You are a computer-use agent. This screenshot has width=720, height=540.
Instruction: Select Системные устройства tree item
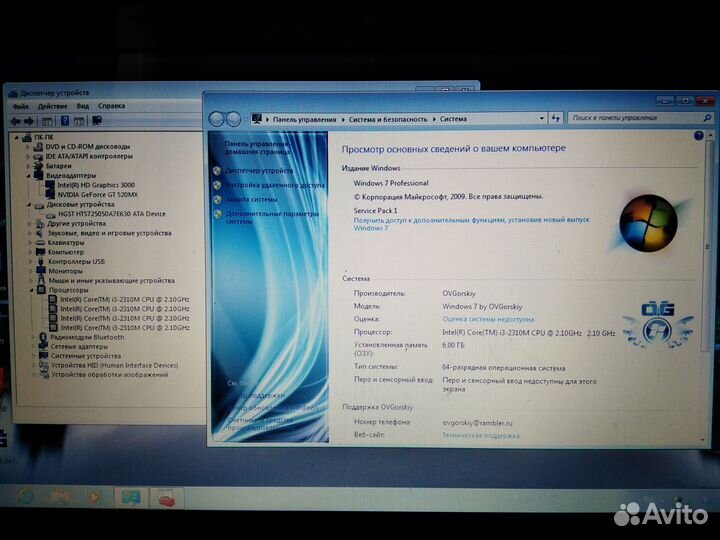(x=86, y=356)
